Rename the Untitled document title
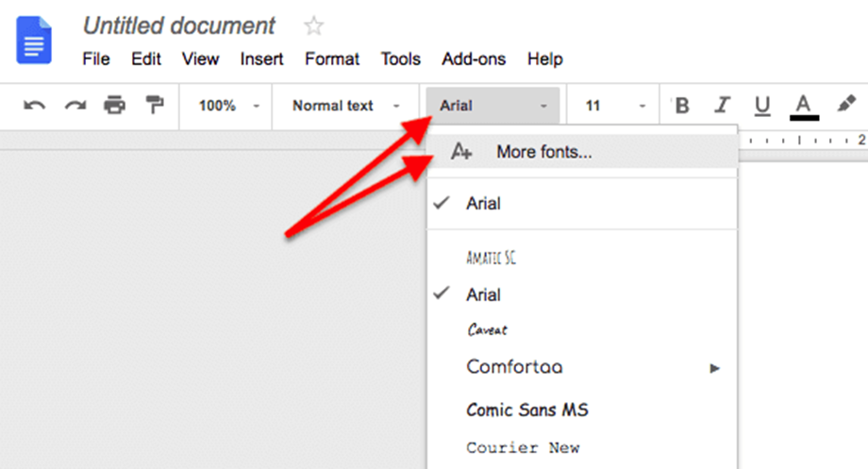This screenshot has width=868, height=469. (179, 26)
